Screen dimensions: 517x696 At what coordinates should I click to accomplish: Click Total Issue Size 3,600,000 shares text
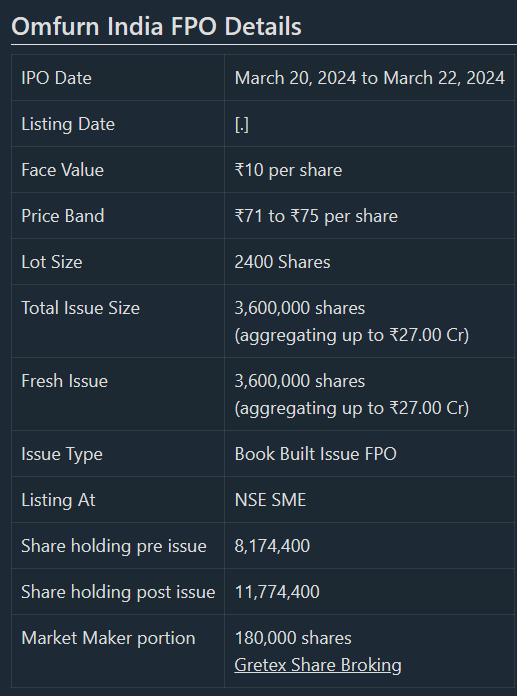pyautogui.click(x=300, y=308)
